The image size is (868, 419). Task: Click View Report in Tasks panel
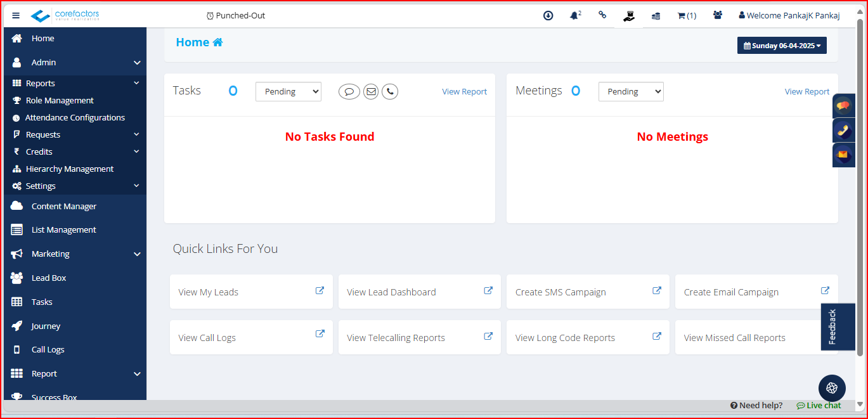pos(464,92)
